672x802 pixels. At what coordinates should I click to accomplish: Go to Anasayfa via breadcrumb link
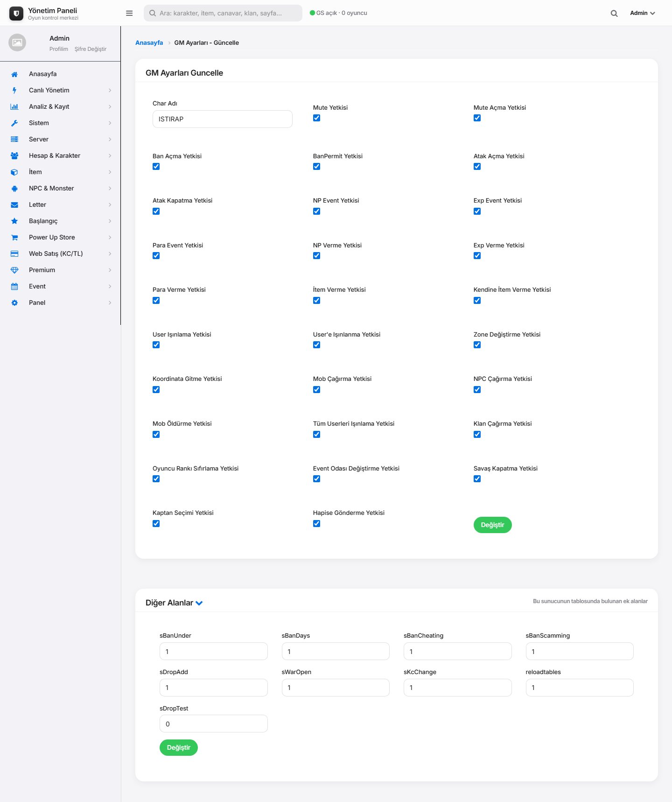click(x=149, y=43)
